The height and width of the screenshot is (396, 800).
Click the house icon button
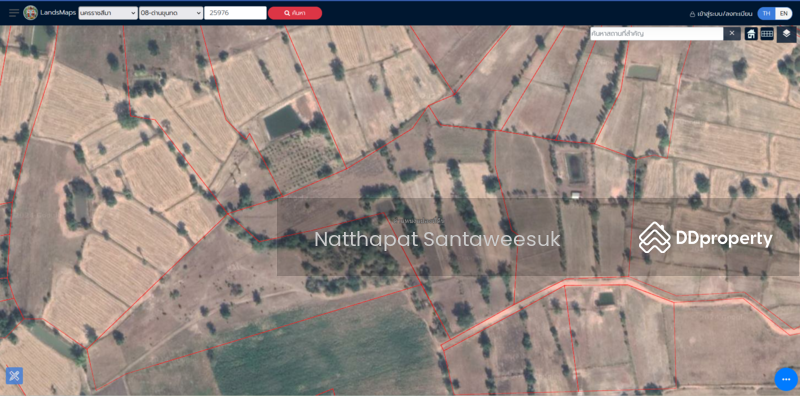click(751, 34)
